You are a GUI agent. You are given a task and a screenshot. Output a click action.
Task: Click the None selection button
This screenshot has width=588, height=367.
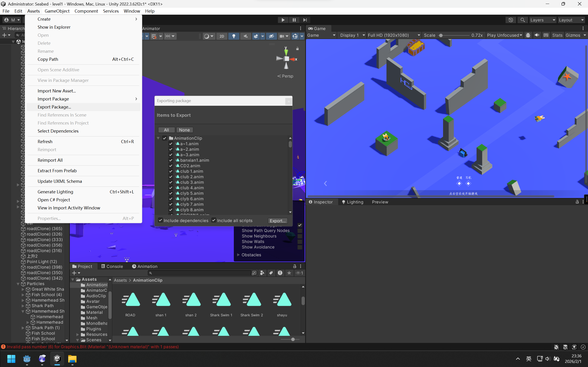(x=184, y=130)
